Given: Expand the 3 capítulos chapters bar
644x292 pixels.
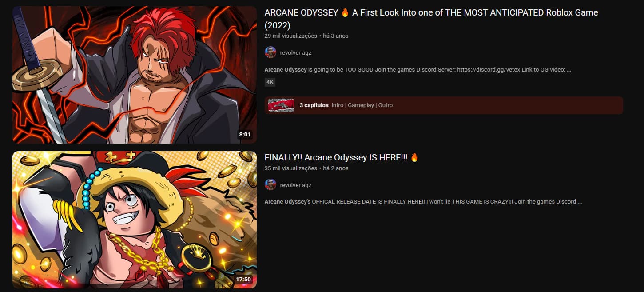Looking at the screenshot, I should tap(444, 105).
